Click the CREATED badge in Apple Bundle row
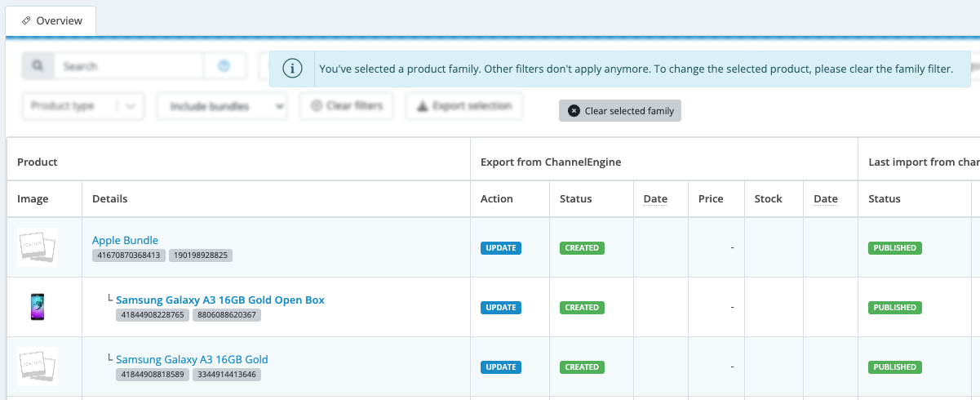Viewport: 980px width, 400px height. (582, 248)
